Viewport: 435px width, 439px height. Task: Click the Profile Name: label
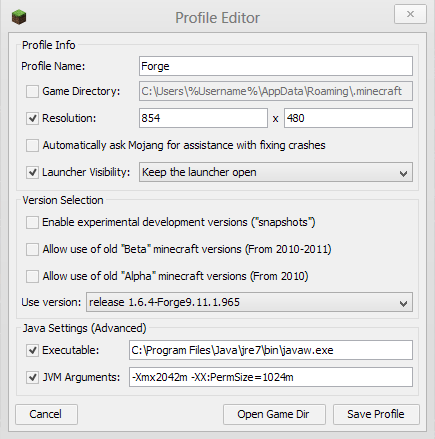coord(53,66)
